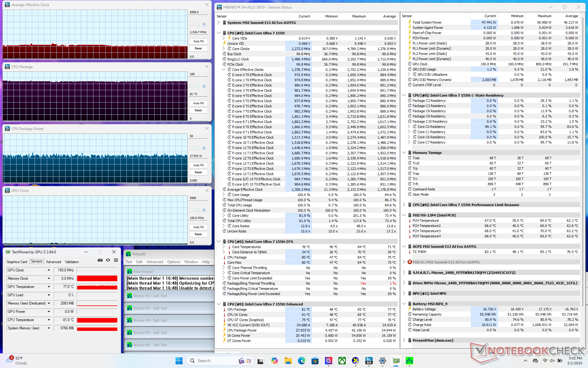Image resolution: width=588 pixels, height=368 pixels.
Task: Open the Memory Clock sensor dropdown
Action: [49, 278]
